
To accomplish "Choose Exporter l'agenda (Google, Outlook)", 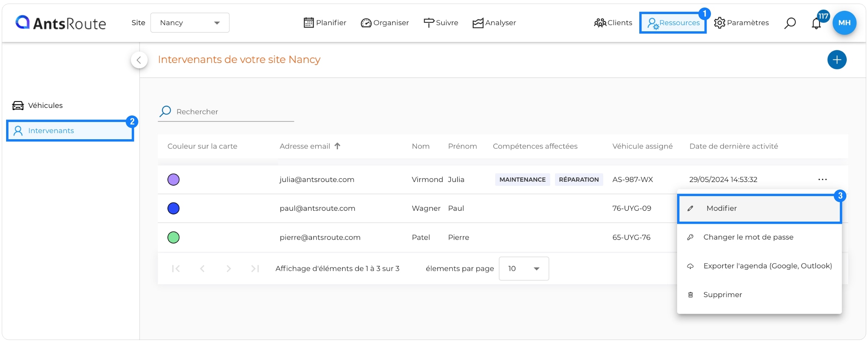I will 759,266.
